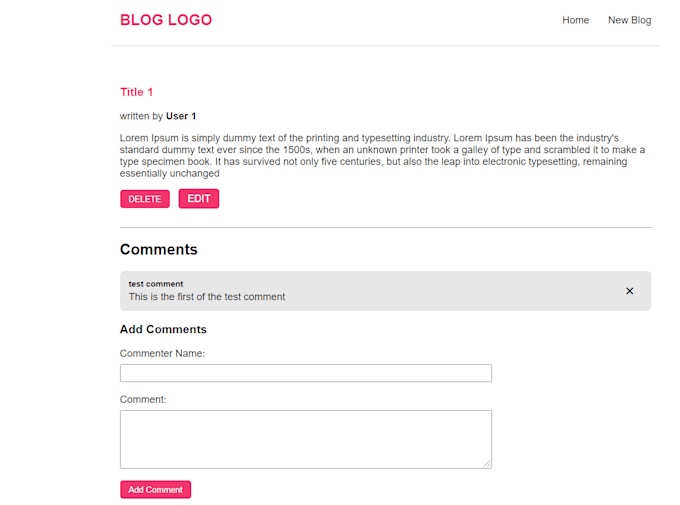
Task: Delete the test comment with X icon
Action: (x=629, y=291)
